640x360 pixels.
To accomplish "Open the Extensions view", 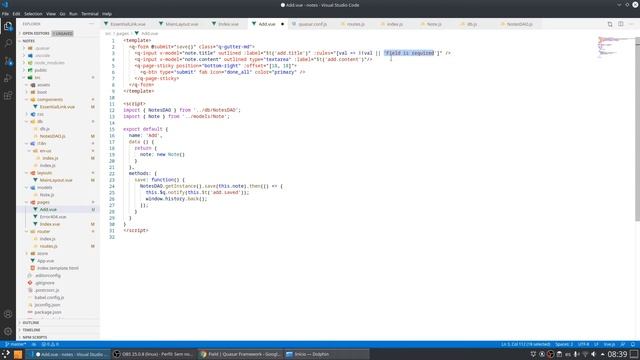I will (x=8, y=96).
